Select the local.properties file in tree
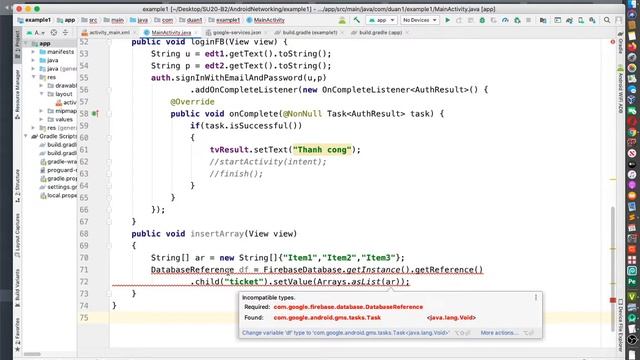This screenshot has height=360, width=640. 58,195
